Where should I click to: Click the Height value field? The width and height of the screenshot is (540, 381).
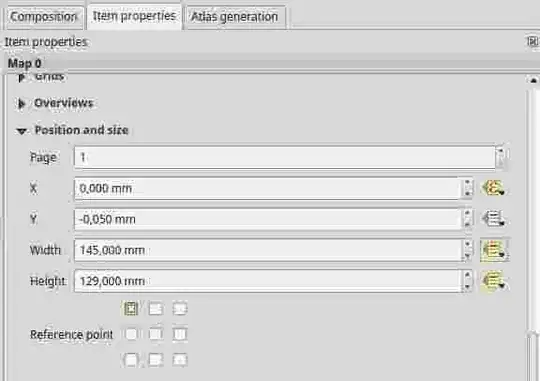coord(267,281)
